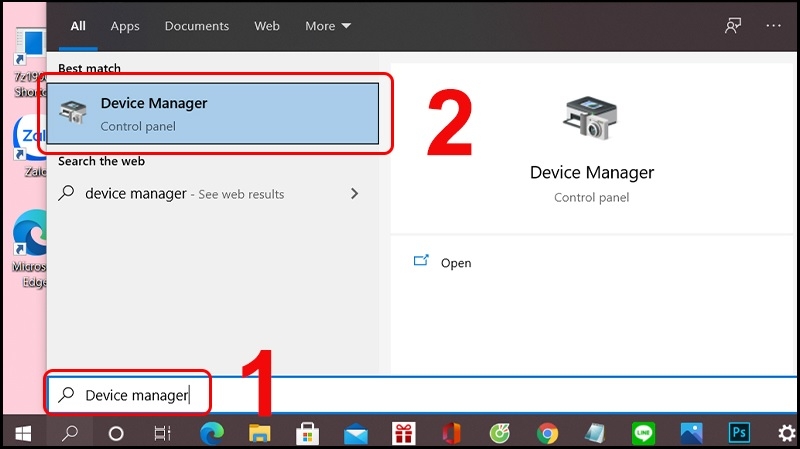This screenshot has height=449, width=800.
Task: Open Settings gear on the taskbar
Action: coord(787,434)
